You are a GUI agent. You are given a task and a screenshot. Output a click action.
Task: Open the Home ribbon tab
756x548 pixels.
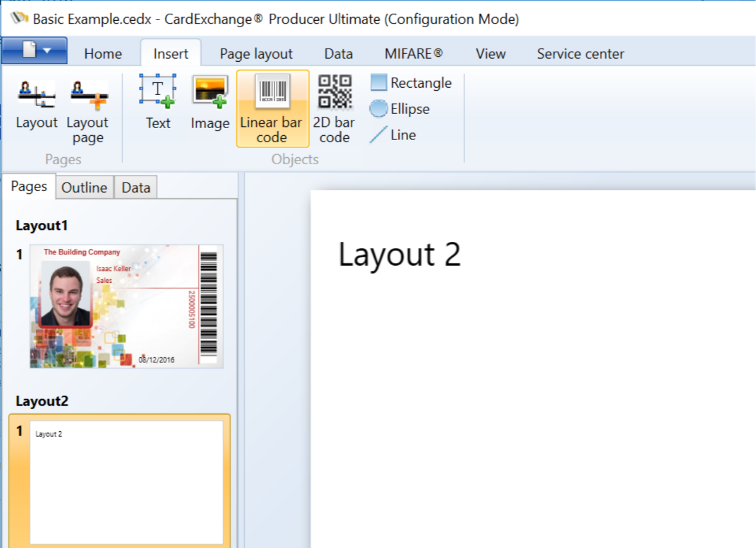coord(102,53)
